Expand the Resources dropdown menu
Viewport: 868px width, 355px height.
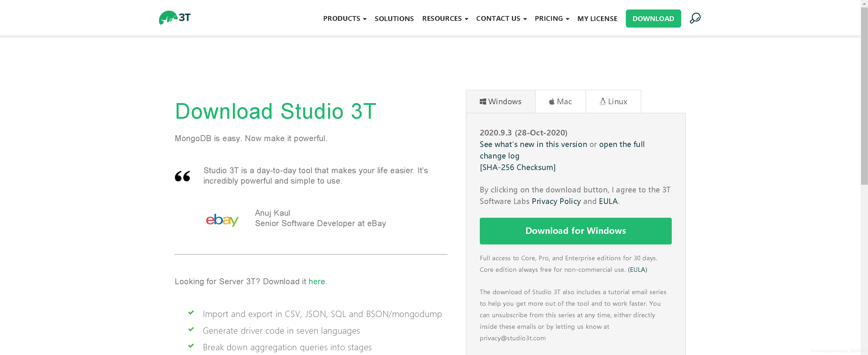(x=445, y=19)
